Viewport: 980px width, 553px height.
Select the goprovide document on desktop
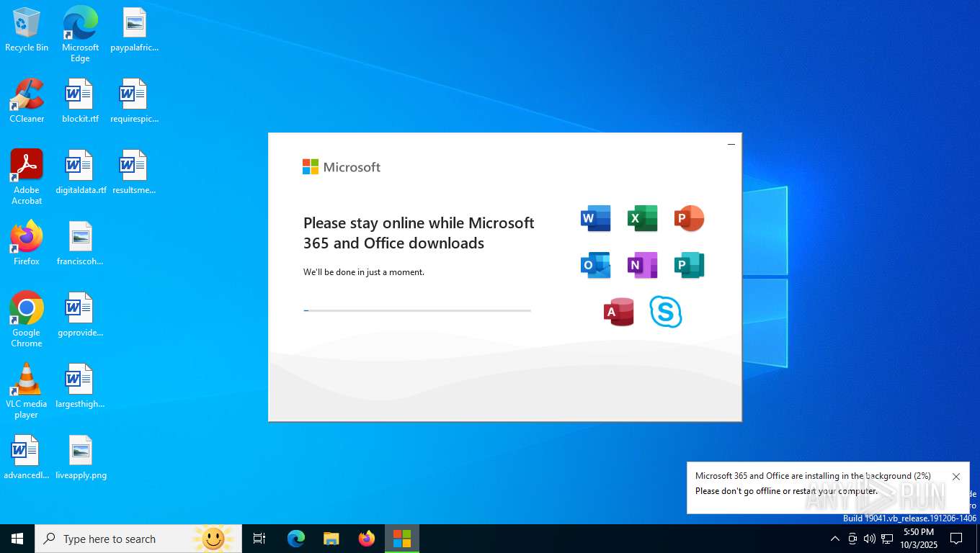pyautogui.click(x=80, y=315)
